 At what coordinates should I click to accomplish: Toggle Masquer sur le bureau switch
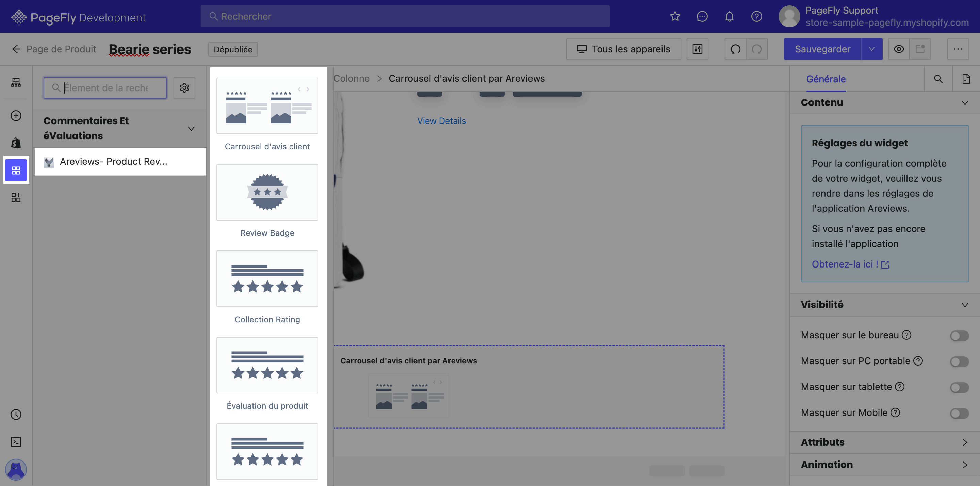click(959, 336)
